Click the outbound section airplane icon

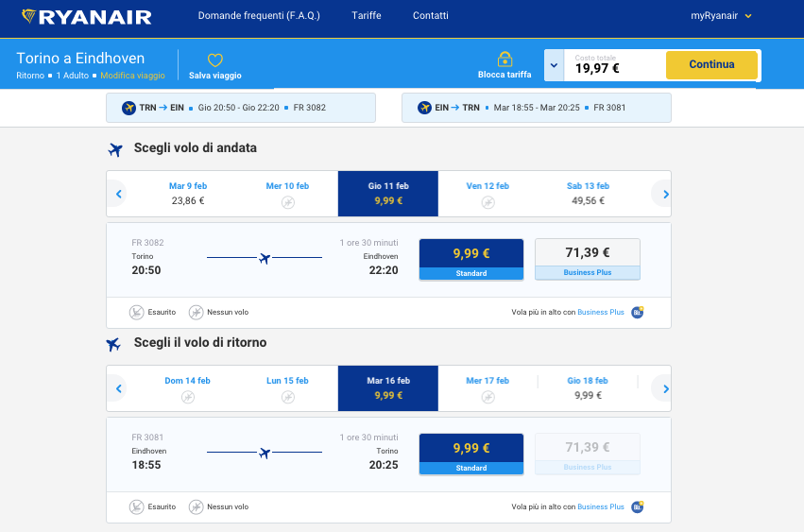pos(115,149)
